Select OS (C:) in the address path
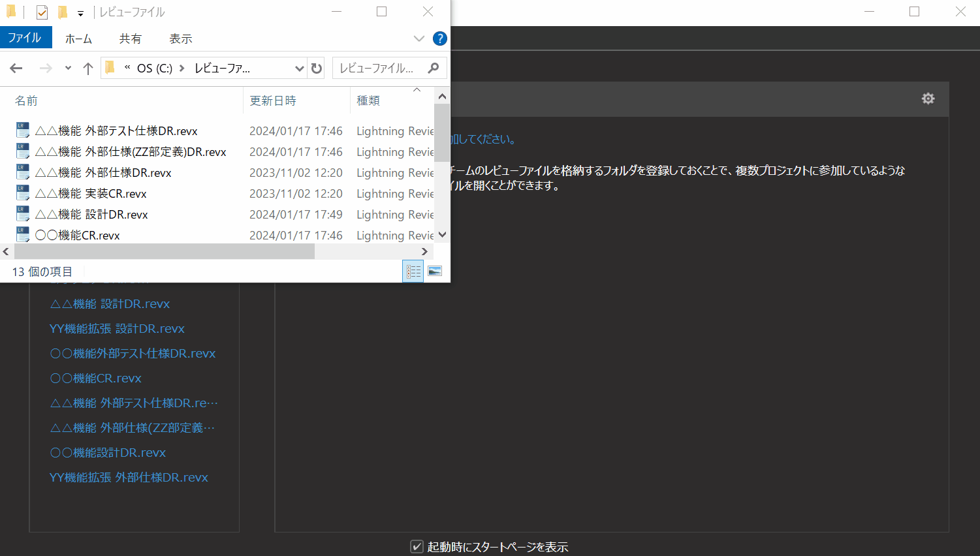This screenshot has width=980, height=556. pyautogui.click(x=155, y=69)
